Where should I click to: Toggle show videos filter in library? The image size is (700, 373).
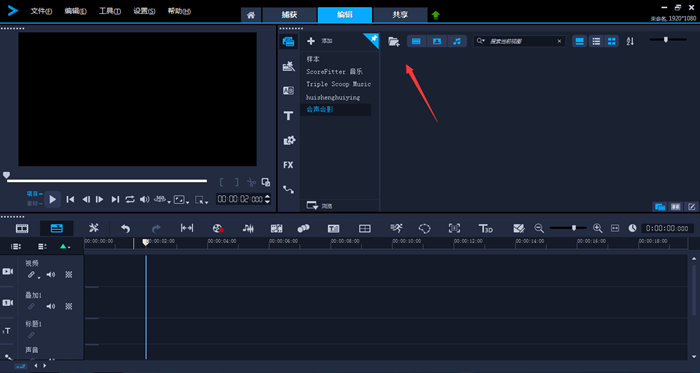[x=416, y=41]
